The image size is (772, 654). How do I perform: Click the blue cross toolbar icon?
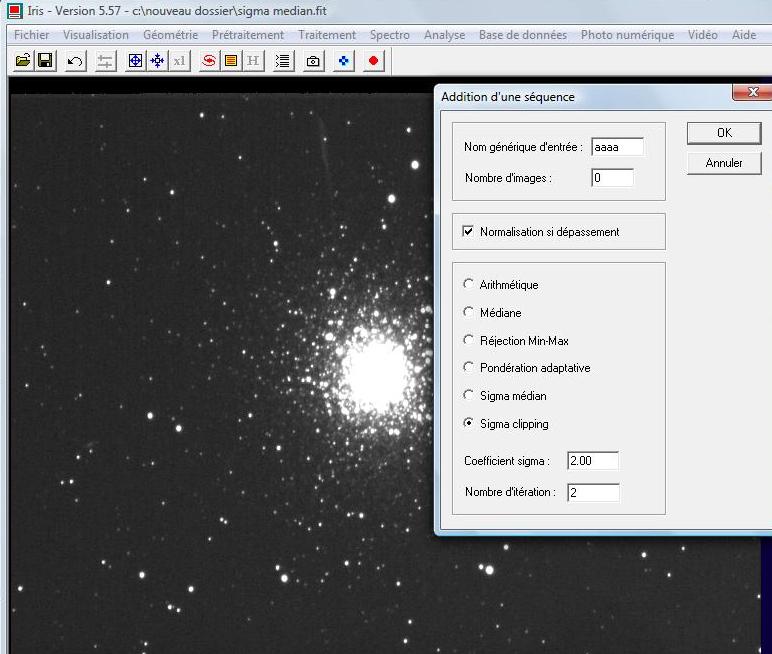(344, 61)
